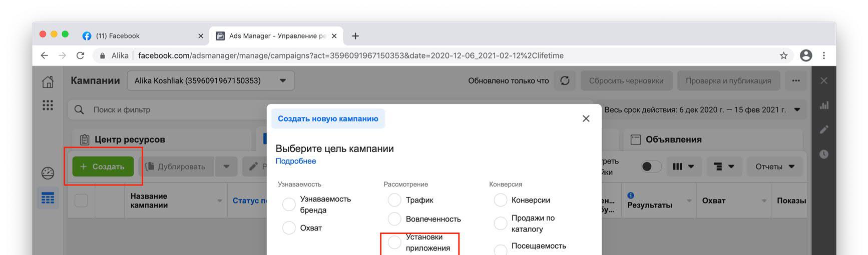Screen dimensions: 868x255
Task: Reload the page with browser refresh
Action: (80, 55)
